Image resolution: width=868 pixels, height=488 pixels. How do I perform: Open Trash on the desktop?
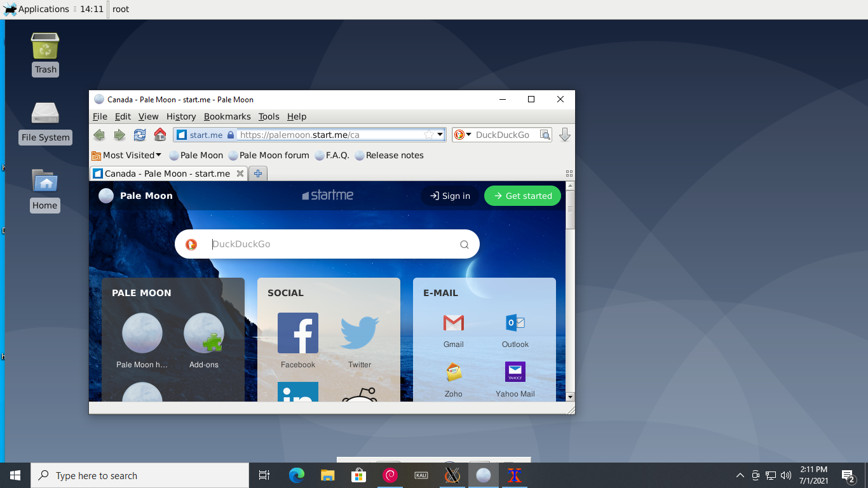(45, 55)
